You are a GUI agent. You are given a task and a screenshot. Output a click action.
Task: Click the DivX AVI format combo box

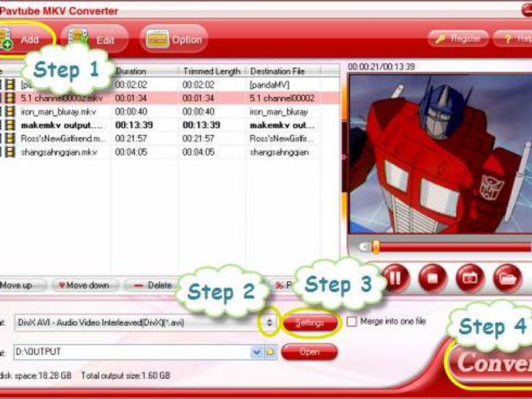coord(146,323)
